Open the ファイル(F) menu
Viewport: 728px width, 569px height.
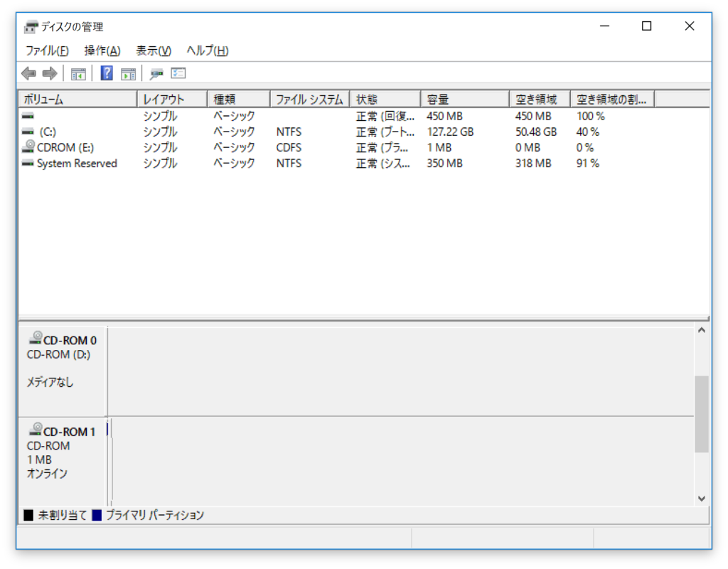pos(47,50)
